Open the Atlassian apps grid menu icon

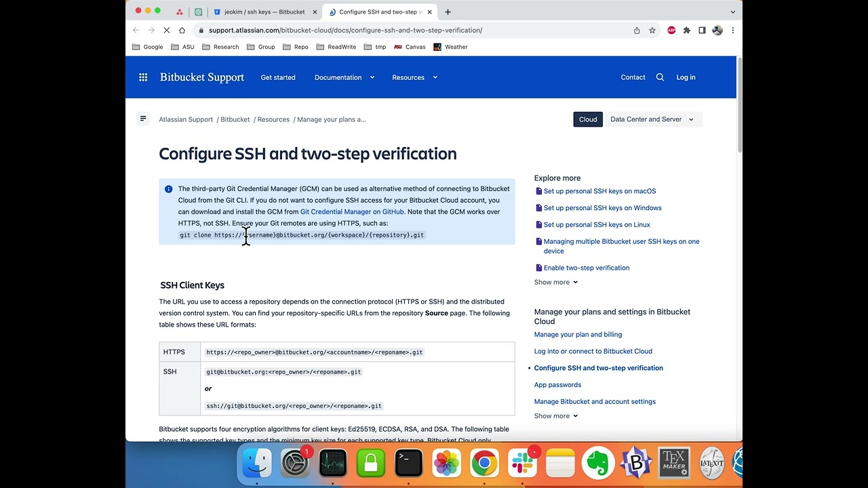tap(143, 77)
